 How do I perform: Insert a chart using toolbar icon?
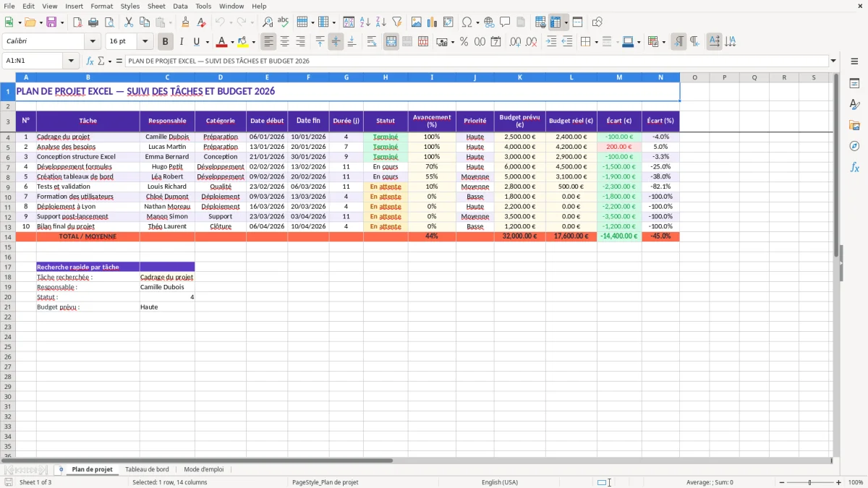(432, 22)
